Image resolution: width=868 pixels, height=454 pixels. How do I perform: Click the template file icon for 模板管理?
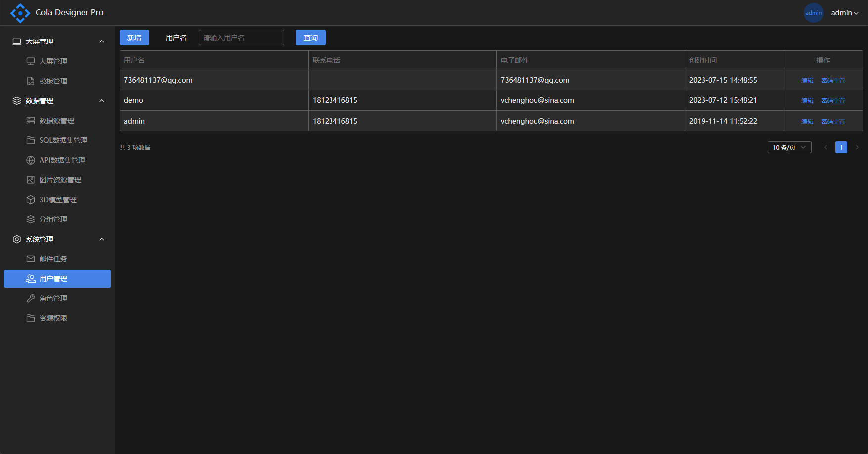click(31, 81)
